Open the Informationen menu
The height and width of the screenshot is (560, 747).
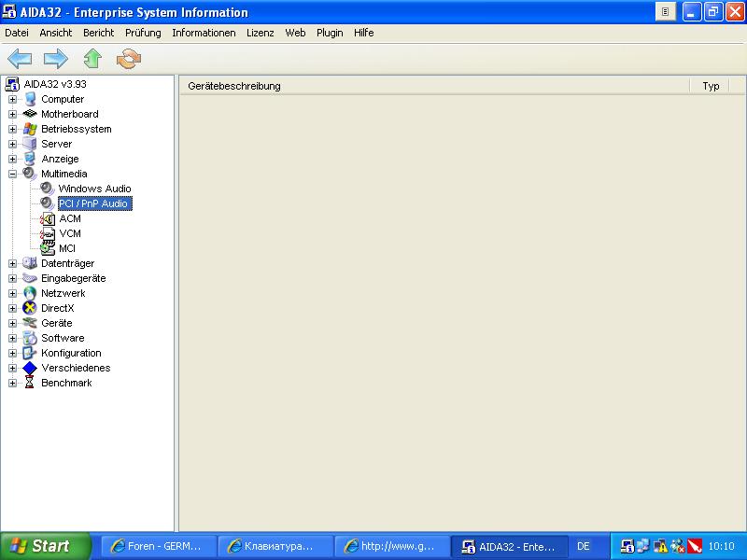[204, 33]
